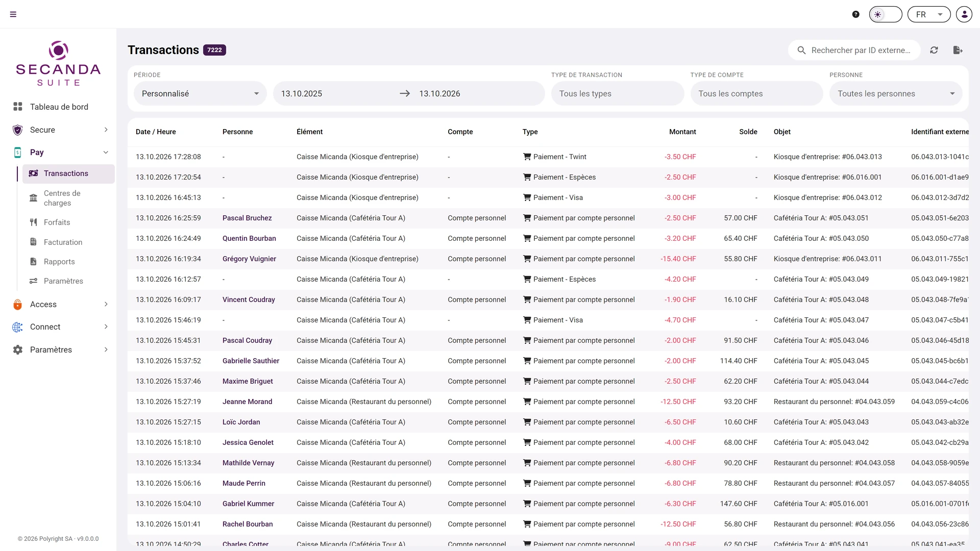Click the main Paramètres gear icon
Image resolution: width=980 pixels, height=551 pixels.
18,349
